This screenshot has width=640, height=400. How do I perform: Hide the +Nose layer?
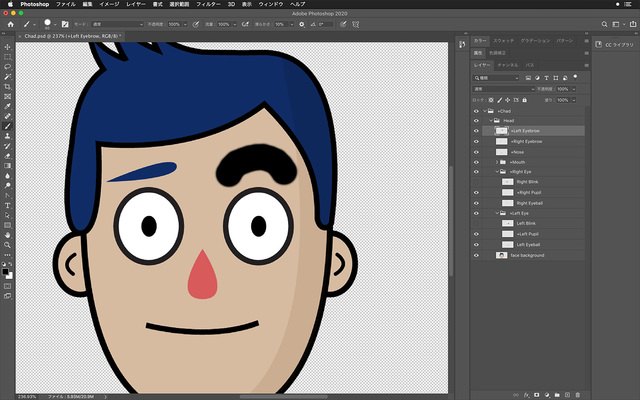point(476,151)
